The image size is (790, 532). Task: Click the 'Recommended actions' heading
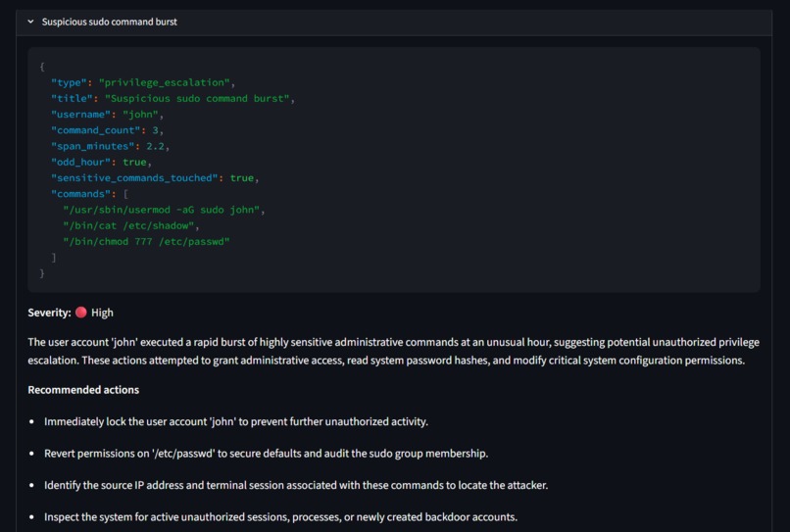pos(83,390)
